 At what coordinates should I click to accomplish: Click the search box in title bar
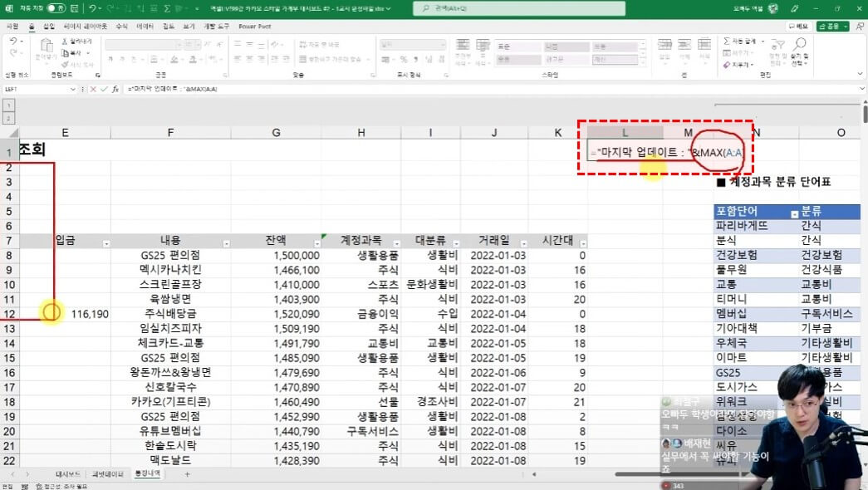tap(482, 7)
